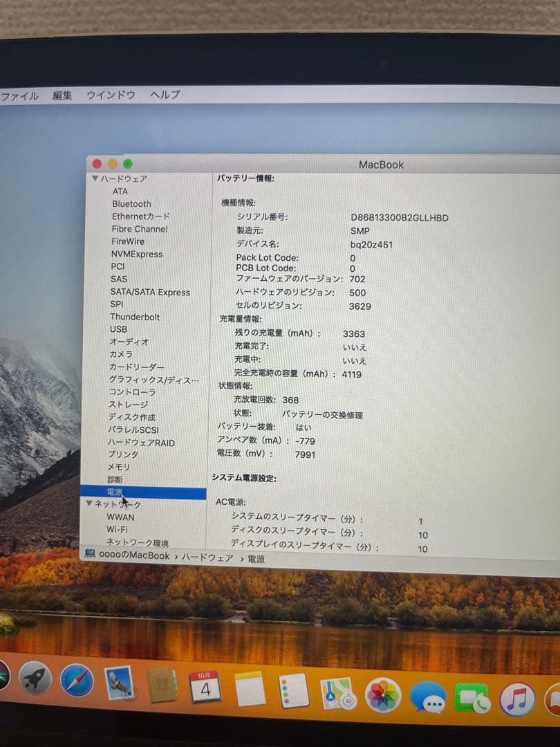Select Ethernetカード in sidebar
The image size is (560, 747).
tap(140, 216)
